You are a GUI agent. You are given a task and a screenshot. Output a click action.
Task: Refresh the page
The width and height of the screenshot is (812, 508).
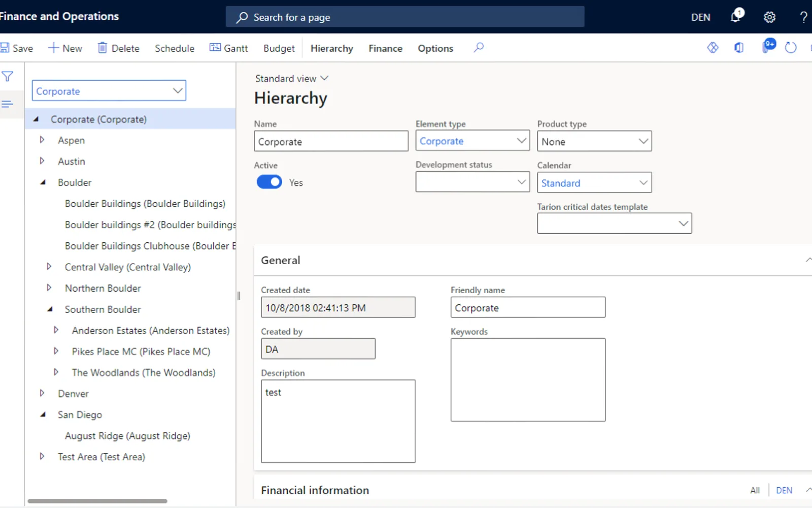tap(791, 48)
